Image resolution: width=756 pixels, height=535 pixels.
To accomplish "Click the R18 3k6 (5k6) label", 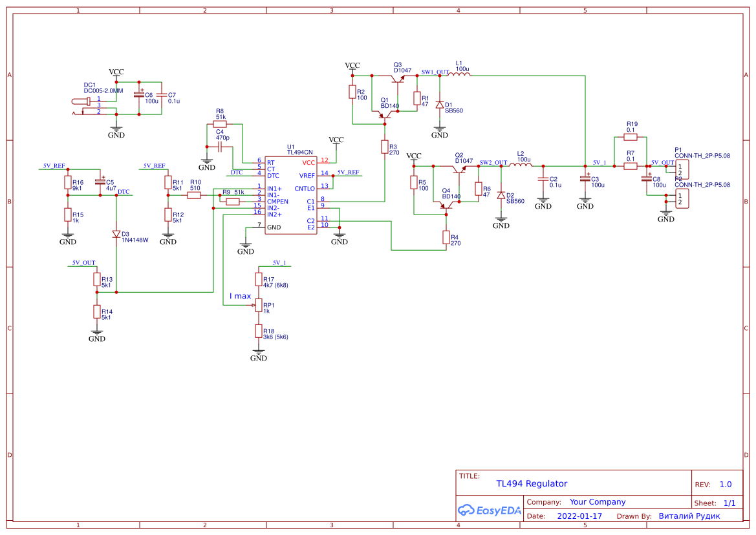I will pyautogui.click(x=275, y=334).
